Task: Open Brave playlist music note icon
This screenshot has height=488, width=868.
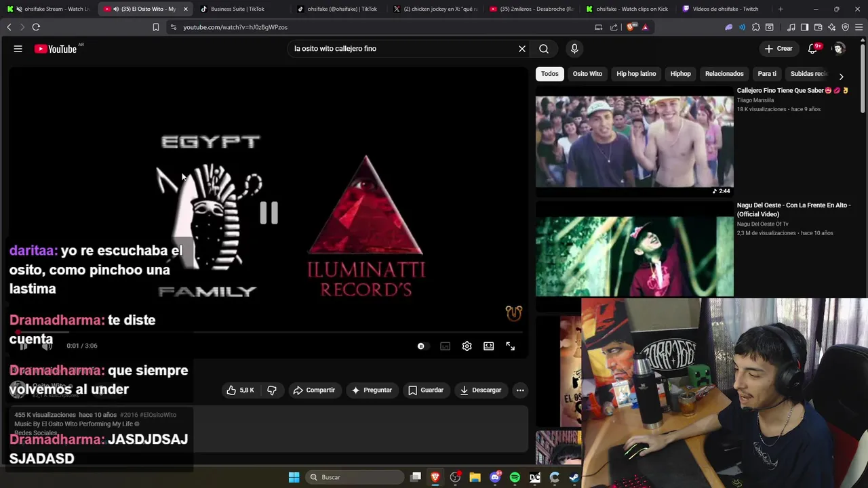Action: tap(791, 27)
